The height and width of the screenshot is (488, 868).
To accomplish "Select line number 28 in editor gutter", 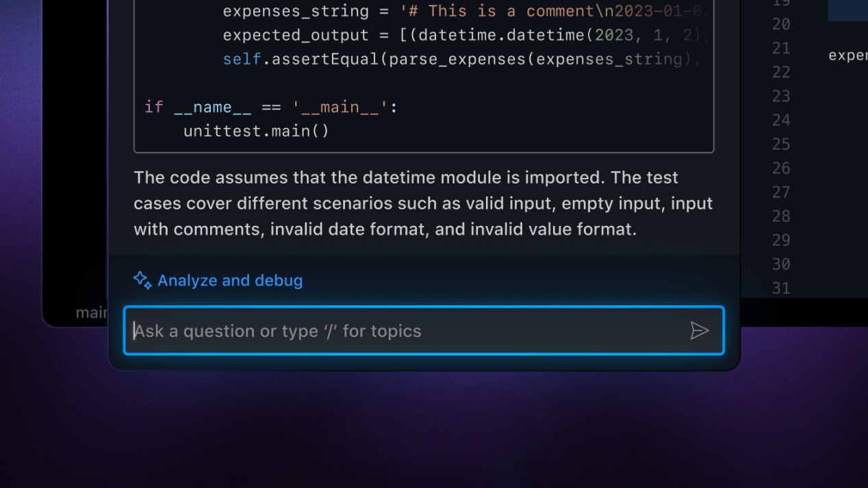I will pos(781,216).
